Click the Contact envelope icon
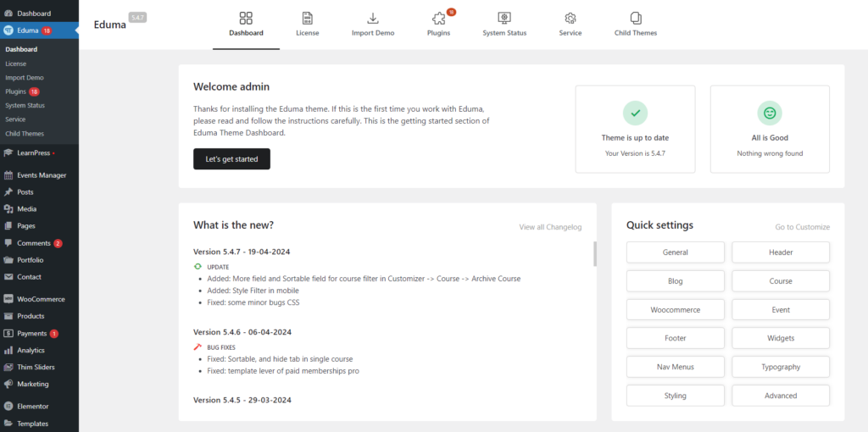 click(8, 277)
